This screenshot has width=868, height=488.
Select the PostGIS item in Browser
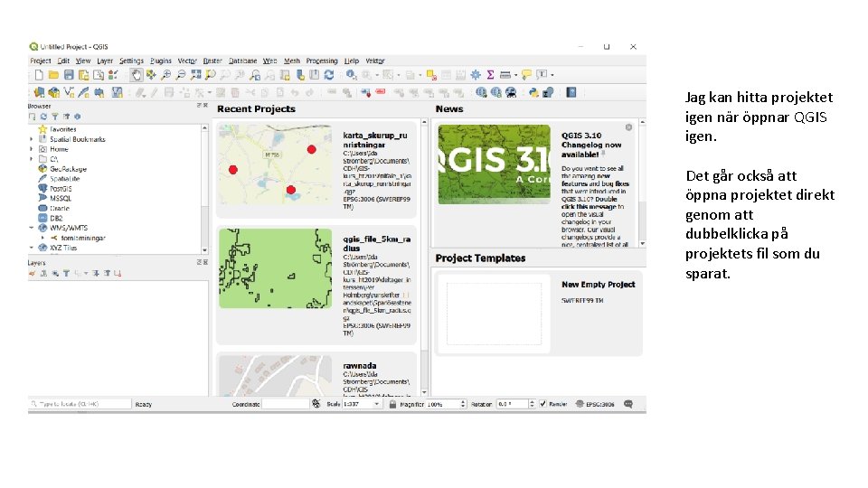(61, 189)
